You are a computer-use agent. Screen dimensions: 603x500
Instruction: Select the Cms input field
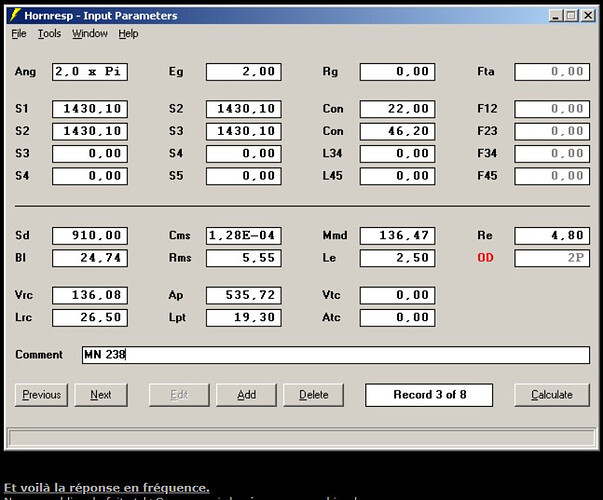[x=244, y=236]
